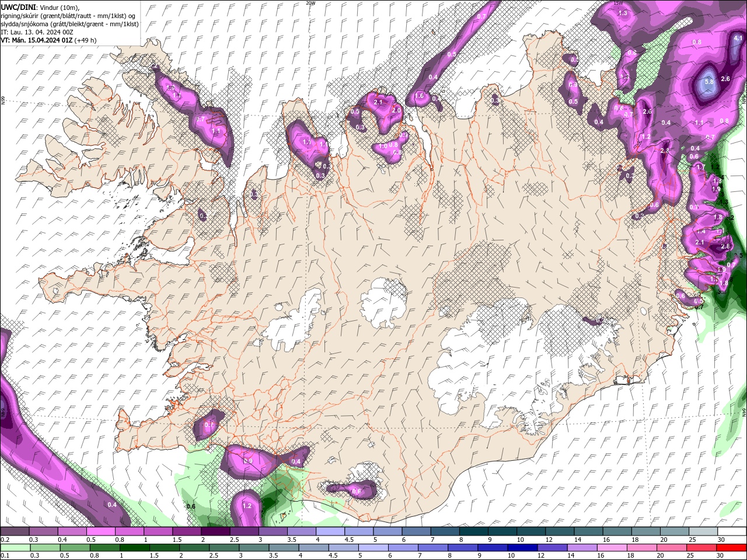Screen dimensions: 747x560
Task: Pick the palest green 0.1–0.3 swatch, lower legend
Action: coord(15,548)
